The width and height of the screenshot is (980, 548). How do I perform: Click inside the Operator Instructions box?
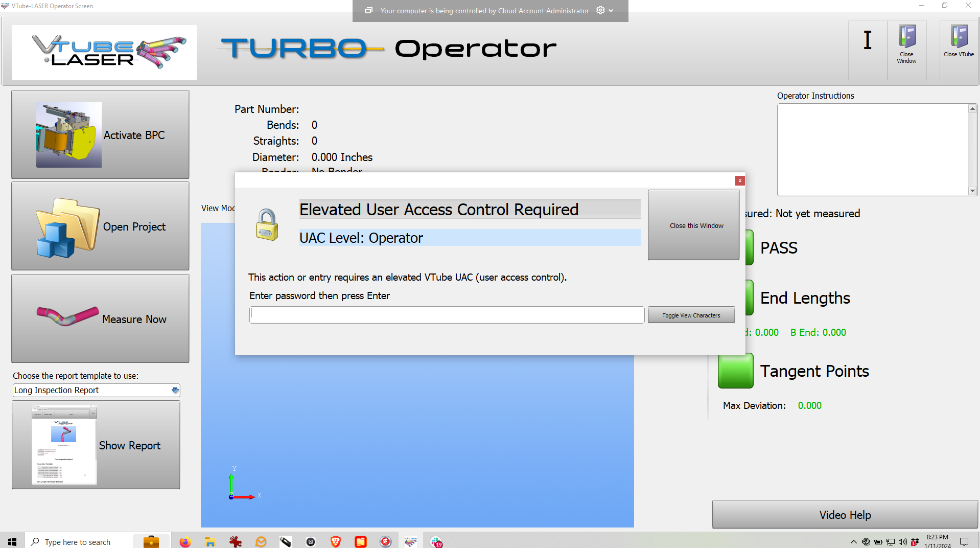[873, 150]
